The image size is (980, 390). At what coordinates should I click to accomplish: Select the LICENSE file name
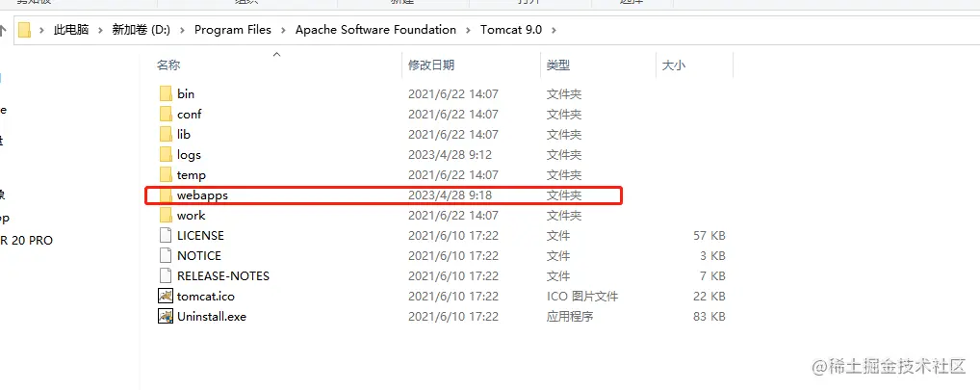coord(200,236)
